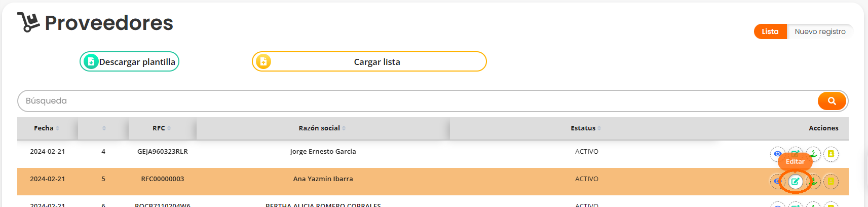The height and width of the screenshot is (207, 868).
Task: Select the Jorge Ernesto Garcia row
Action: coord(323,152)
